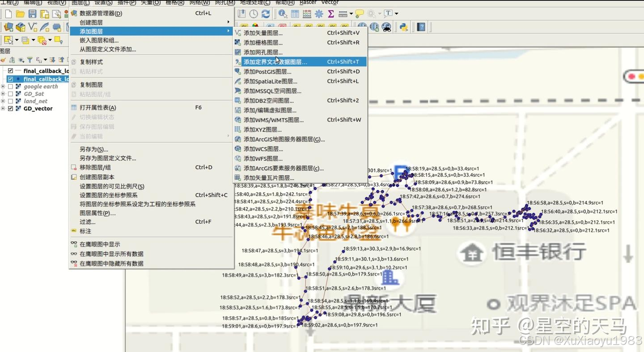The height and width of the screenshot is (352, 644).
Task: Open the 创建图层 submenu
Action: pyautogui.click(x=151, y=22)
